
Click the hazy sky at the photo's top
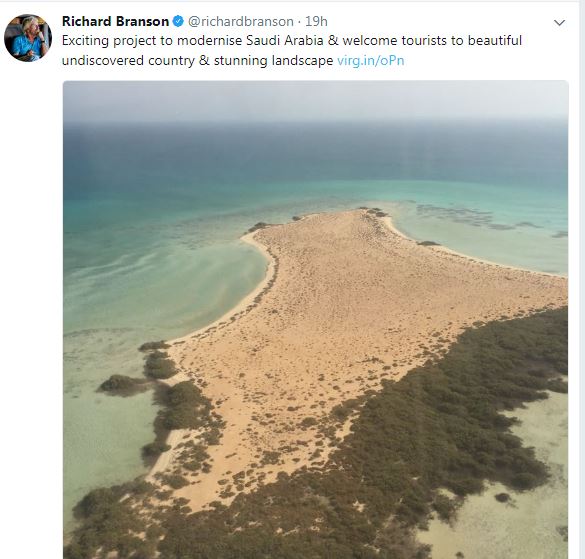coord(316,99)
